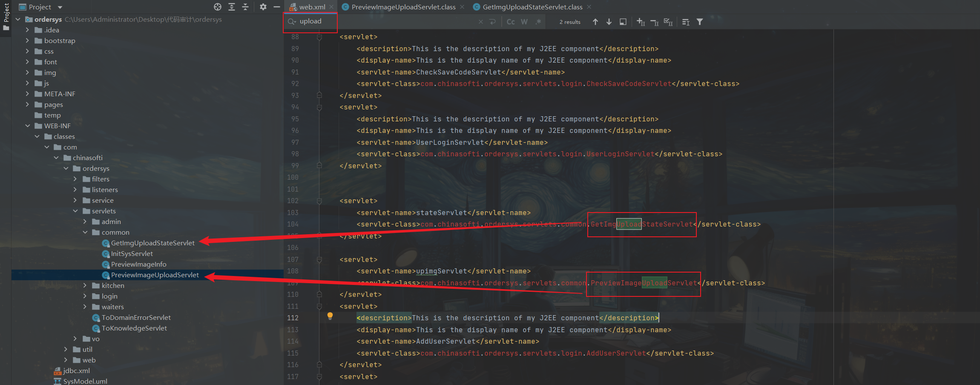980x385 pixels.
Task: Select PreviewImageUploadServlet in the project tree
Action: point(155,275)
